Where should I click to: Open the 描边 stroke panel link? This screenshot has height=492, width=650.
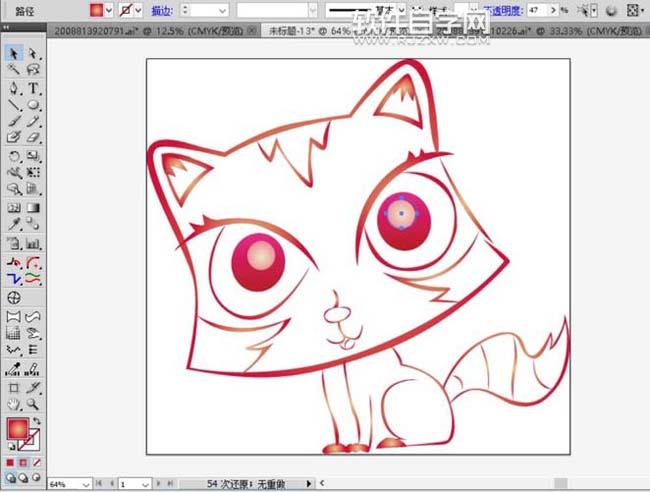click(162, 10)
